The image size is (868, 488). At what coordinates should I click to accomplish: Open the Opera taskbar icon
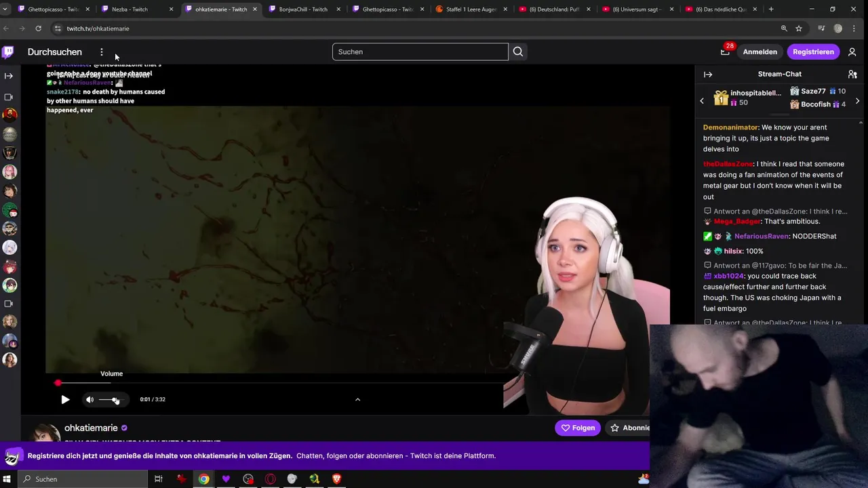(270, 479)
